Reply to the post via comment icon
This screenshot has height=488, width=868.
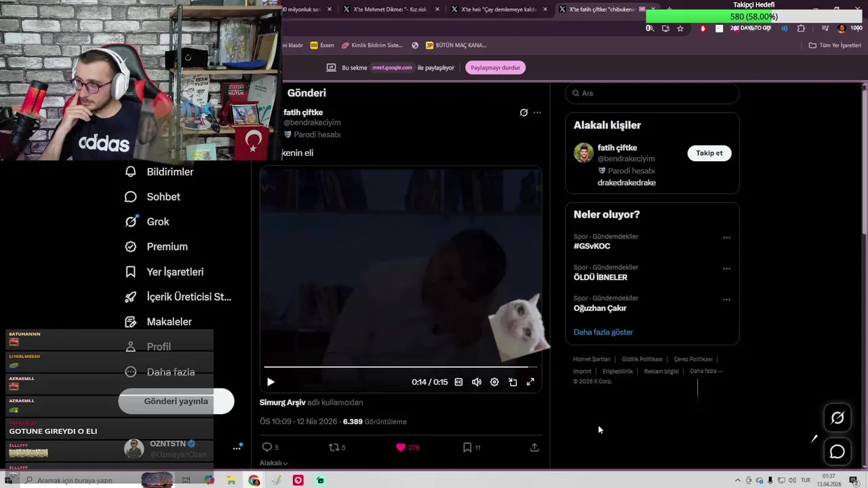pyautogui.click(x=267, y=447)
